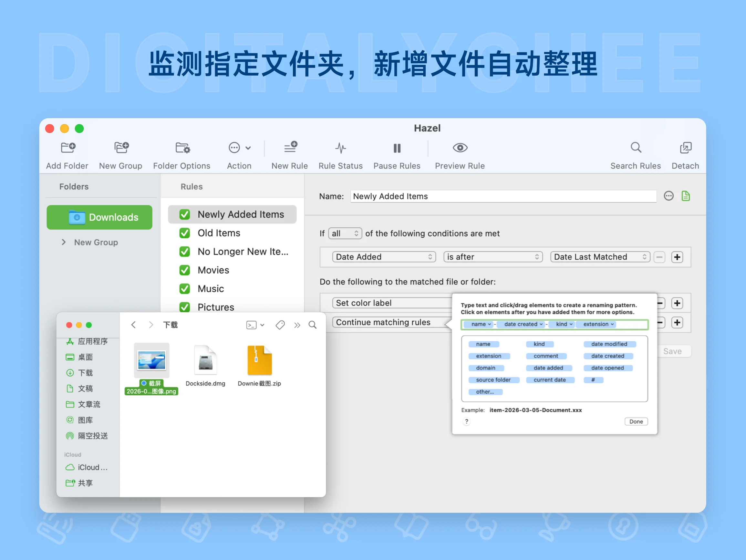
Task: Go back in the Finder window
Action: (134, 325)
